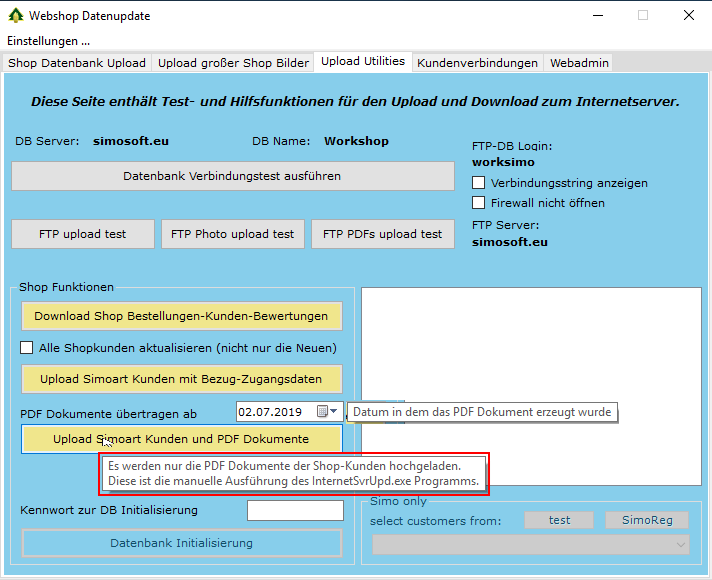
Task: Click Upload Simoart Kunden mit Bezug-Zugangsdaten
Action: coord(181,379)
